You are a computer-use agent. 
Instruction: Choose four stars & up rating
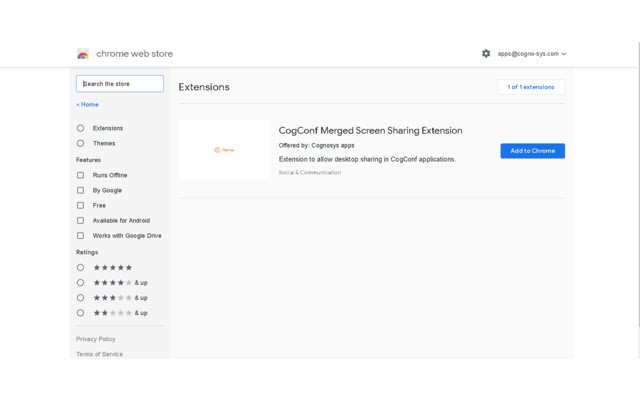80,282
